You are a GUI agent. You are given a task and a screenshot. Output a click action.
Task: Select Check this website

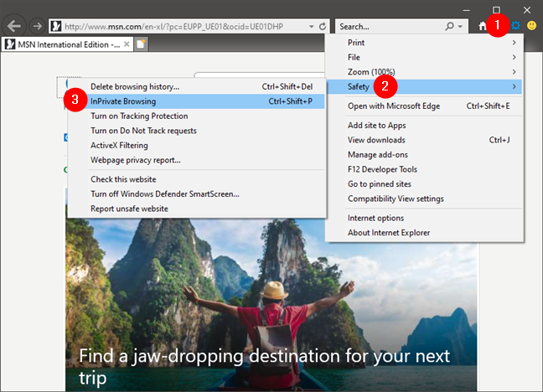[x=196, y=179]
